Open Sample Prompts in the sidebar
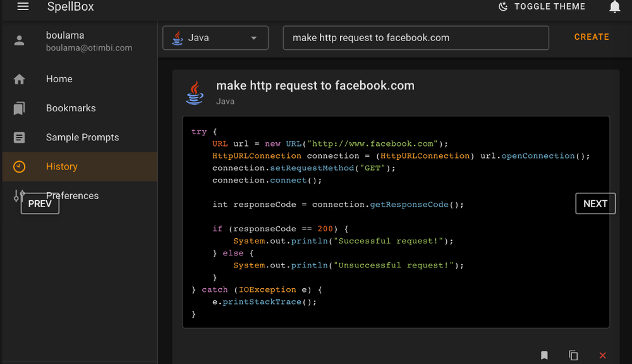 point(80,138)
